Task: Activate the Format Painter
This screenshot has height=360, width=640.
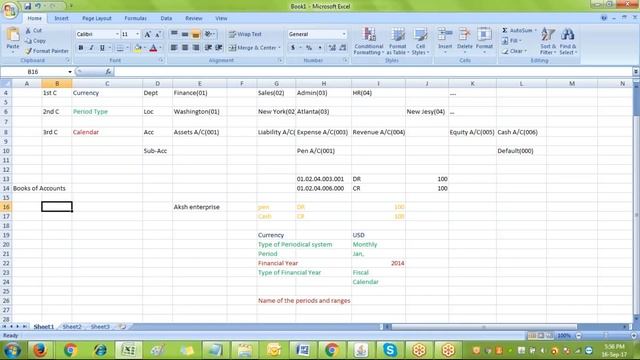Action: [x=47, y=51]
